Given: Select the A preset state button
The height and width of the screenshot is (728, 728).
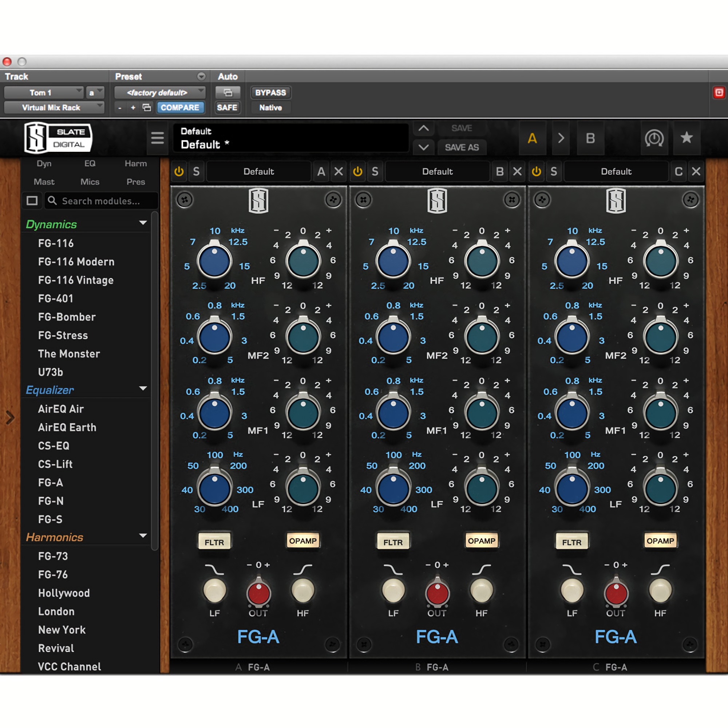Looking at the screenshot, I should click(533, 138).
